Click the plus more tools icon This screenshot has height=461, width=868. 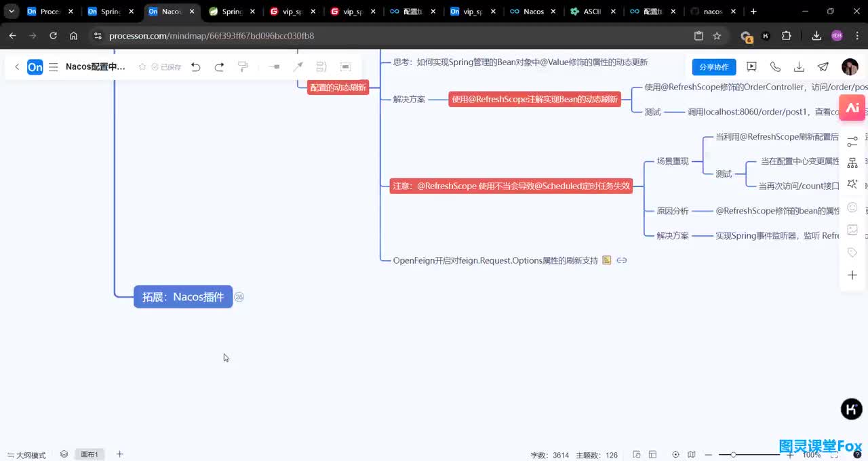pyautogui.click(x=852, y=275)
